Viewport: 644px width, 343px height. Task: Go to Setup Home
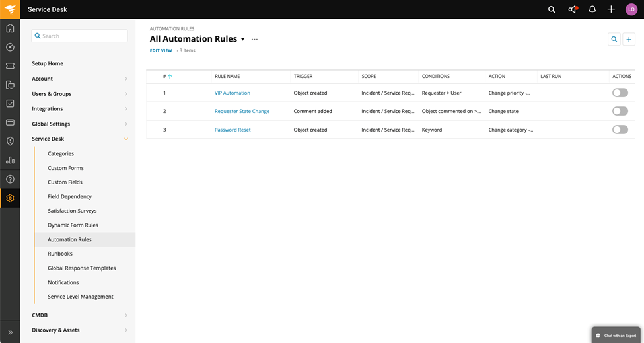[x=48, y=63]
